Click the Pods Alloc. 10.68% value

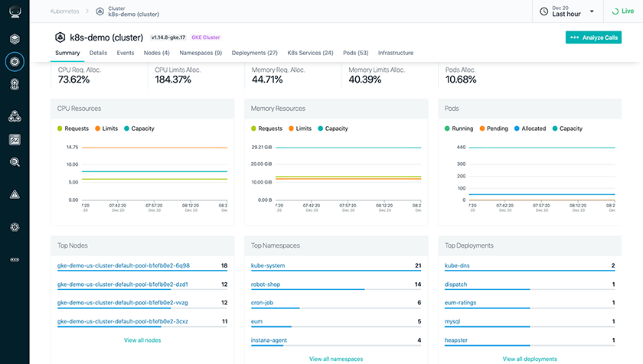(x=461, y=80)
